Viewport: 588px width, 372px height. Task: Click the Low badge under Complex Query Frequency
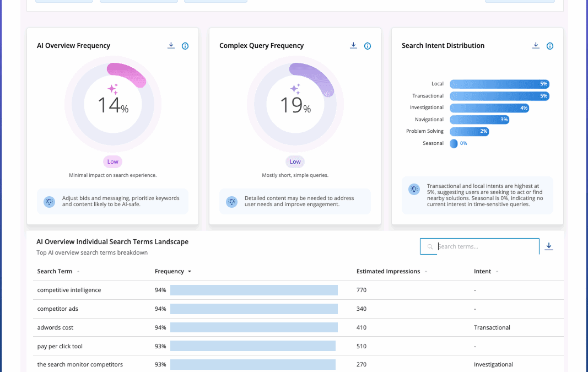[295, 161]
